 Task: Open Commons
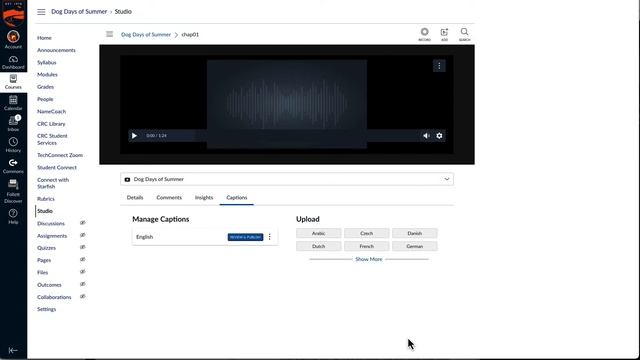pos(13,166)
